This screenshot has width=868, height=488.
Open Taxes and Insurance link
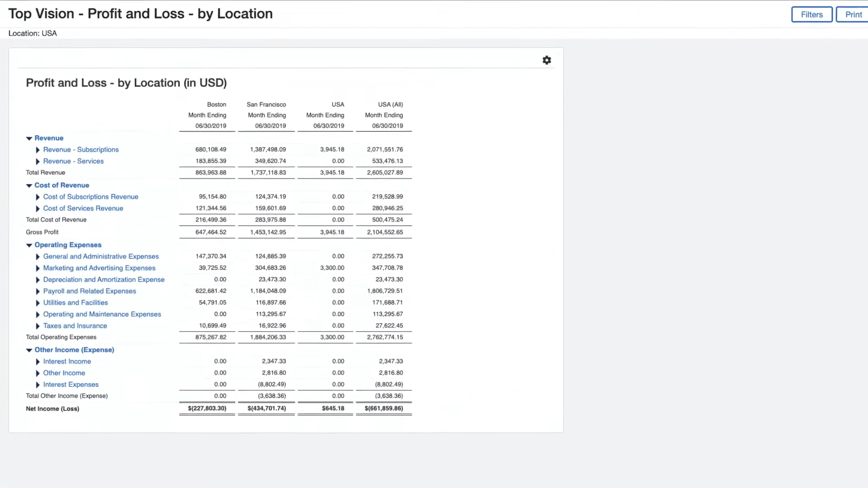pyautogui.click(x=75, y=326)
